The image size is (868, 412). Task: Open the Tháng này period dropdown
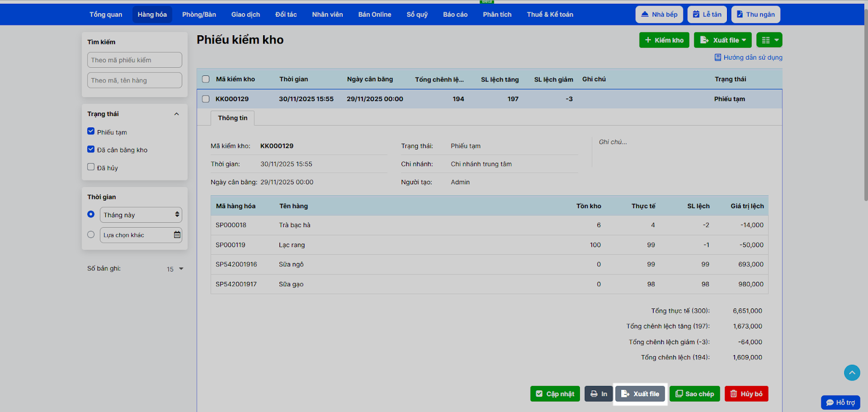(141, 215)
